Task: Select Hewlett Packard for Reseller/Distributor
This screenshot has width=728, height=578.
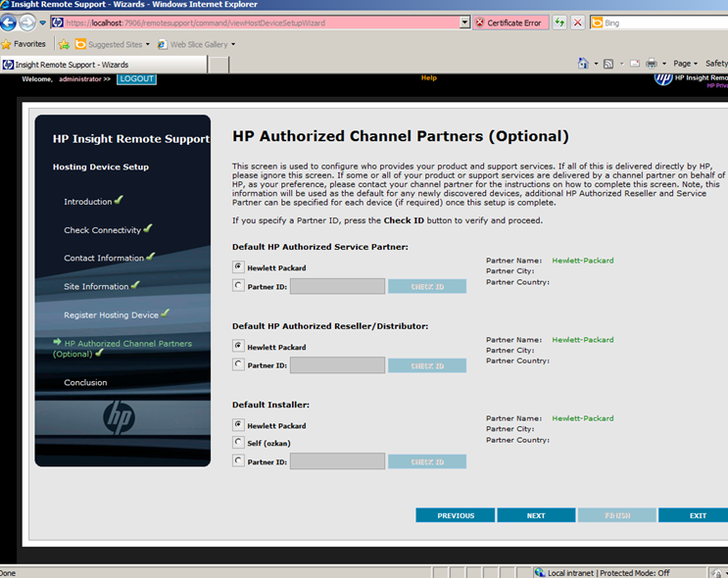Action: point(238,346)
